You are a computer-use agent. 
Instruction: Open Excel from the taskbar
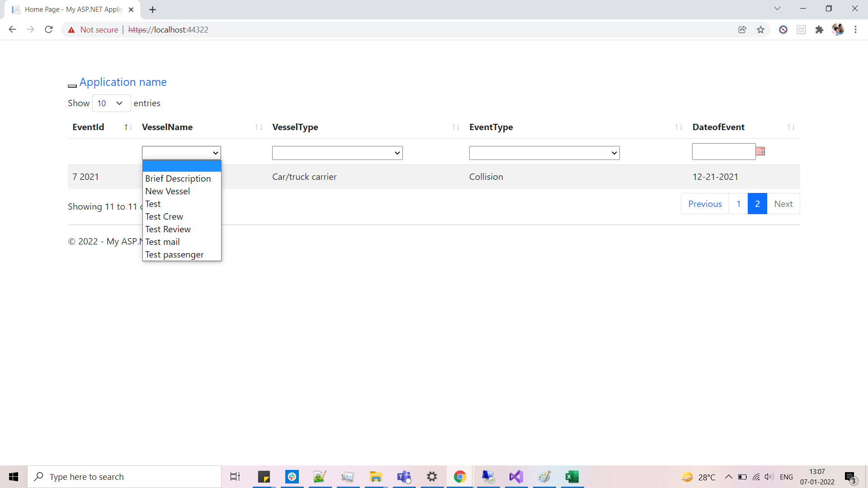point(572,477)
